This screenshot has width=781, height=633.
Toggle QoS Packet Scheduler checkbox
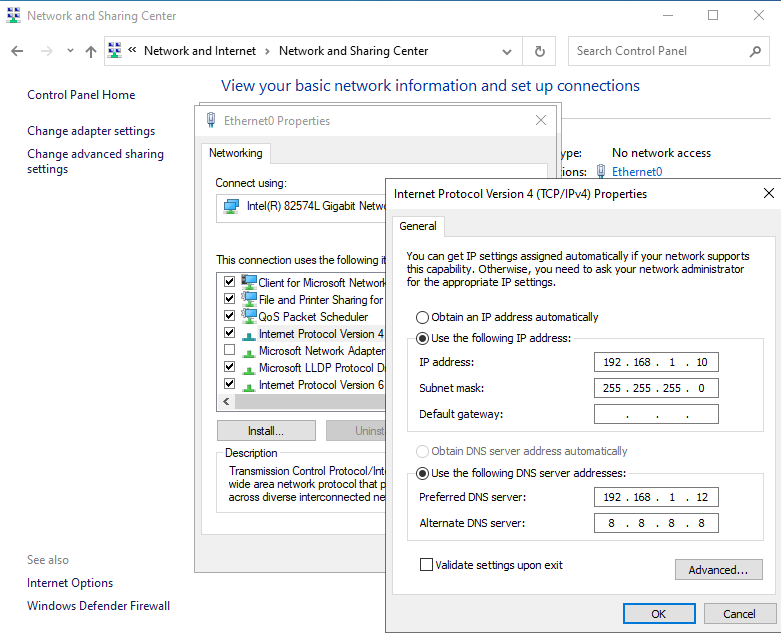point(229,315)
